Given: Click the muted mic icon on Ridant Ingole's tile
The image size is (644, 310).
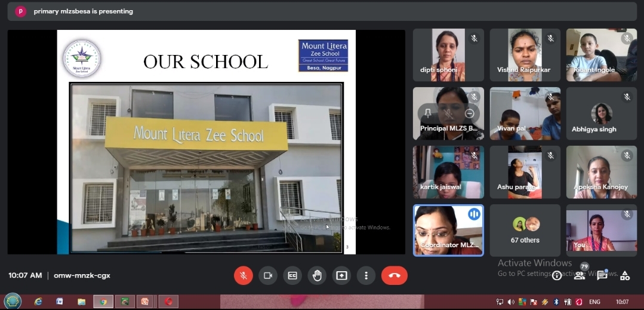Looking at the screenshot, I should tap(627, 38).
